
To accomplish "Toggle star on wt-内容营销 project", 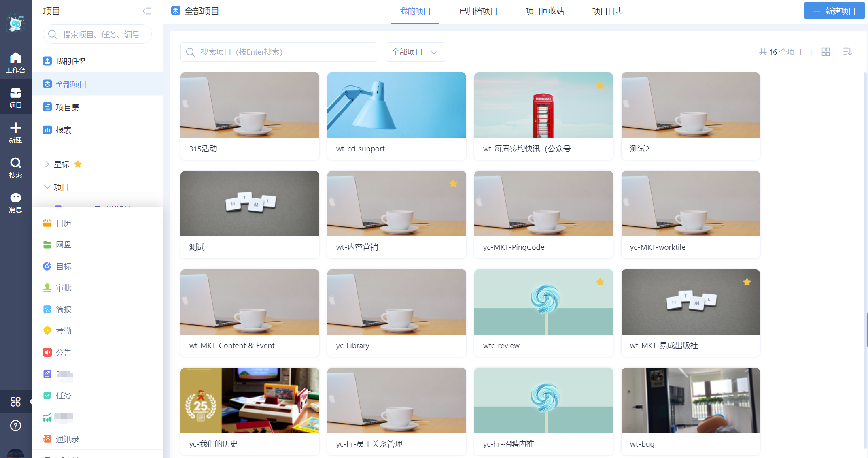I will (x=453, y=184).
